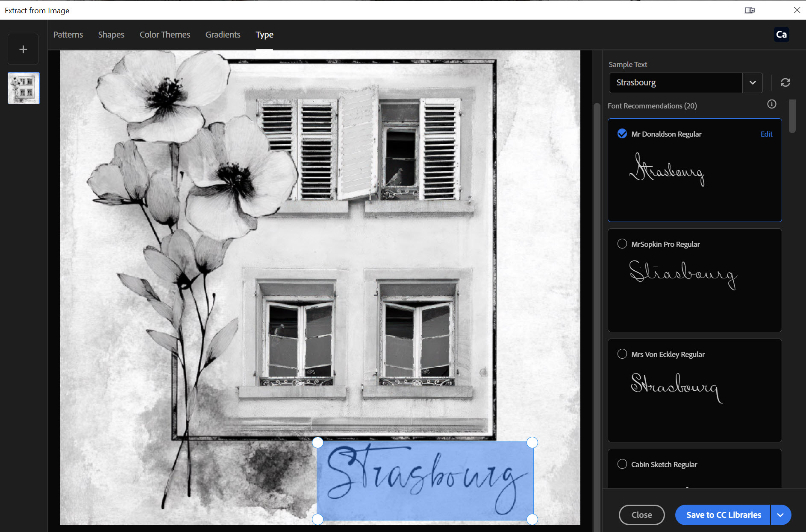Click Edit on Mr Donaldson Regular
This screenshot has width=806, height=532.
point(766,134)
